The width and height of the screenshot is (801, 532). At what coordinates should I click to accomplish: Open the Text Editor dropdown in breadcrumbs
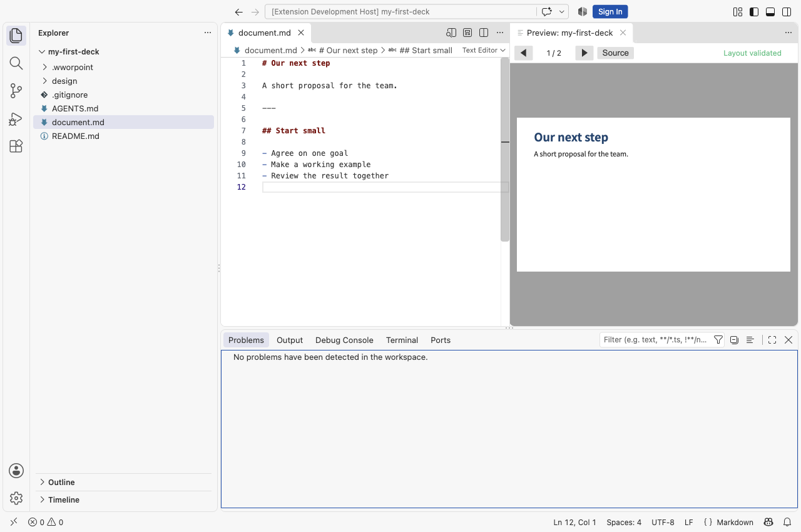(x=484, y=50)
